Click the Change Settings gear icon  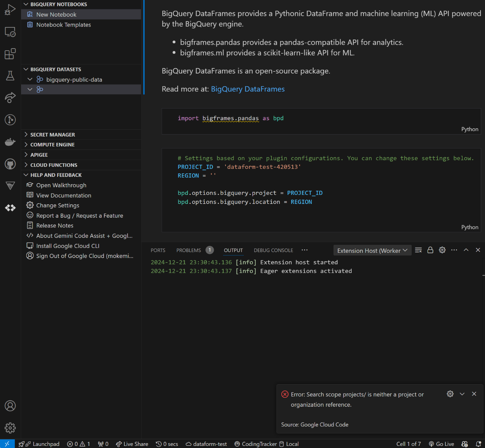point(30,205)
